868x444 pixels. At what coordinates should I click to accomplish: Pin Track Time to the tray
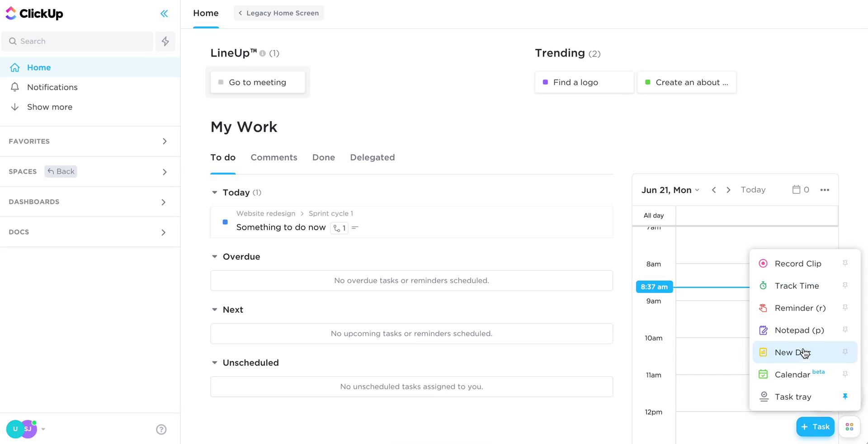coord(845,285)
